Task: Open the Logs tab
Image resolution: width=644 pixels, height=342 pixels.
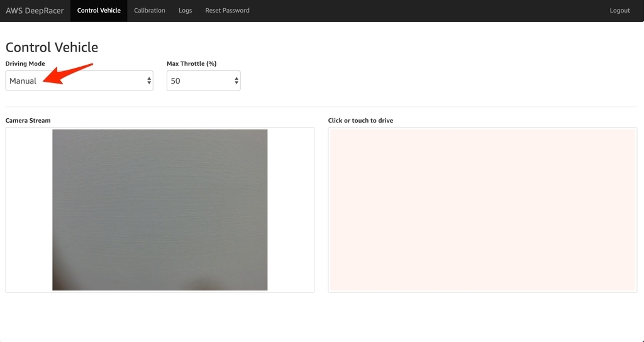Action: tap(186, 11)
